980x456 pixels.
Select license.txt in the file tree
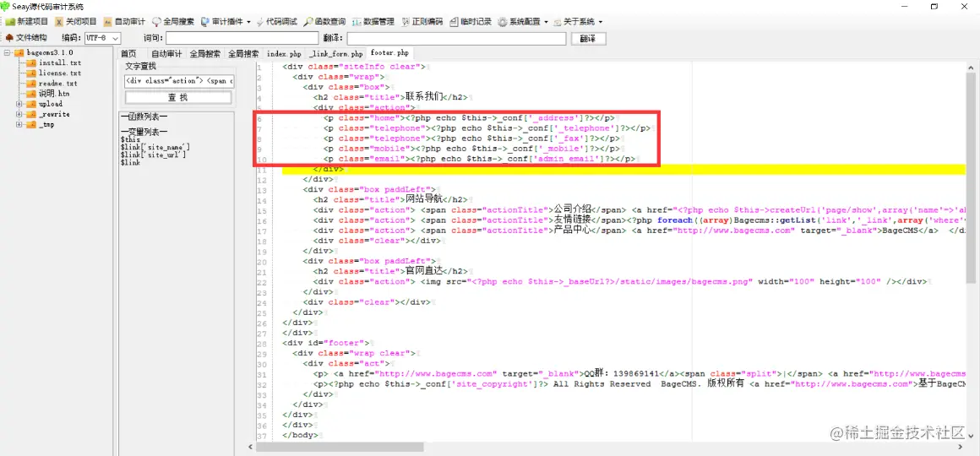pyautogui.click(x=60, y=73)
